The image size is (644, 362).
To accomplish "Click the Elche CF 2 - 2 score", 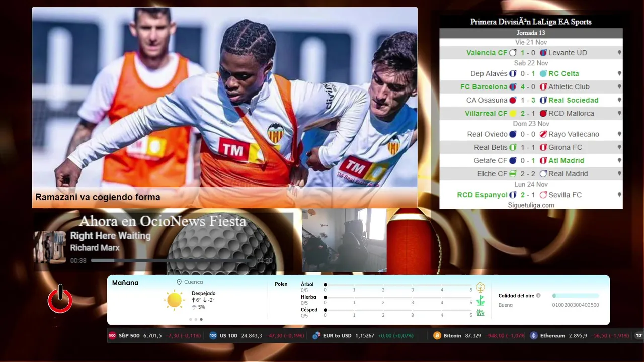I will coord(528,174).
